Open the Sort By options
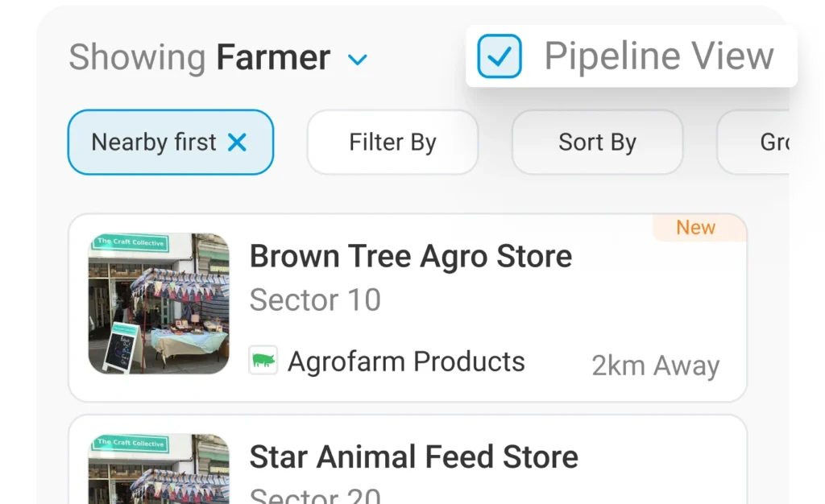 pyautogui.click(x=597, y=143)
